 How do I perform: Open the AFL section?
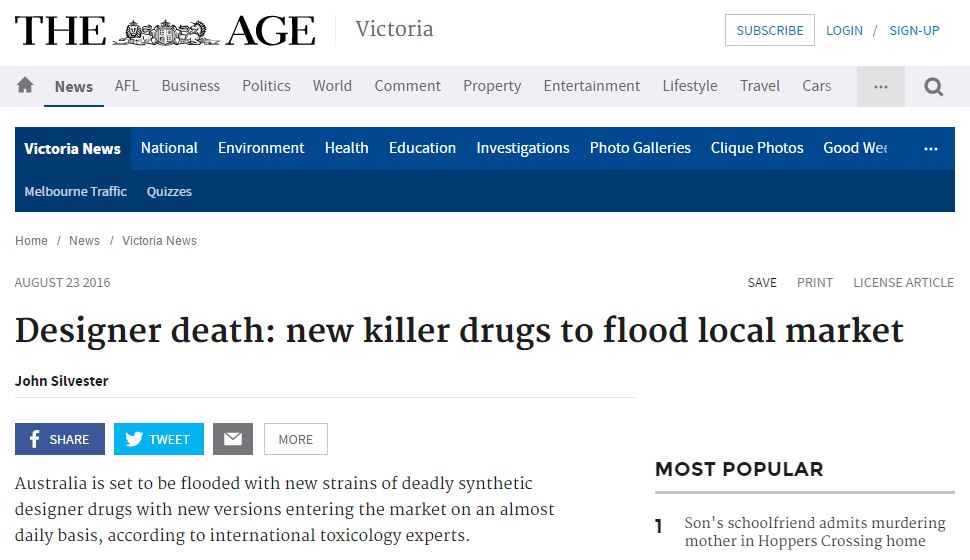tap(127, 86)
